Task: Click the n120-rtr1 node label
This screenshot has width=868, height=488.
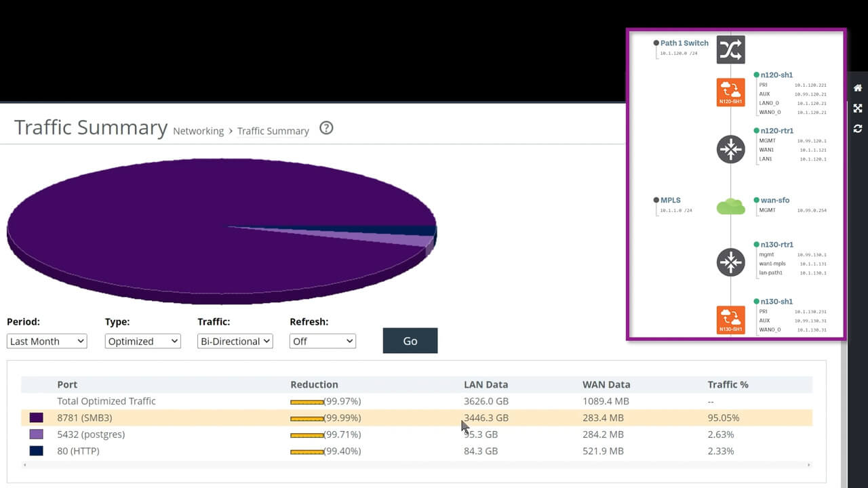Action: [x=777, y=131]
